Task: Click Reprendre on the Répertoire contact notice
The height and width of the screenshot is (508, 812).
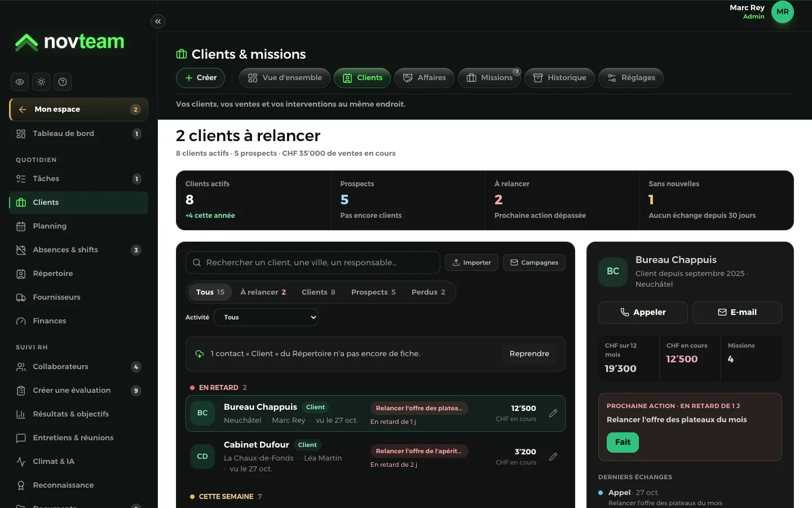Action: [529, 354]
